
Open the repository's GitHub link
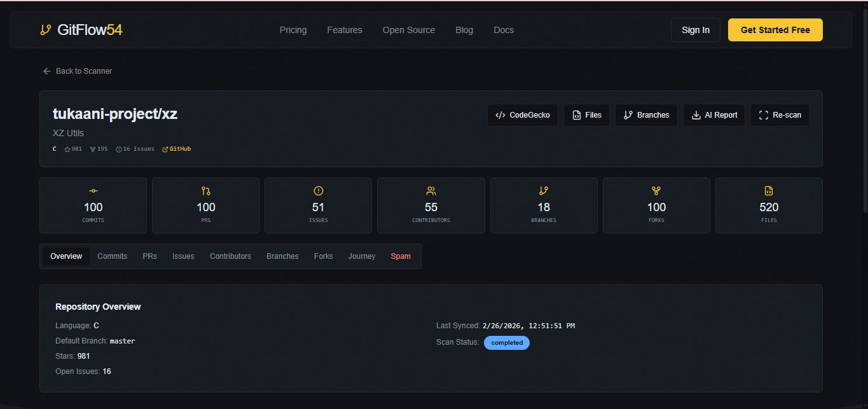coord(176,148)
